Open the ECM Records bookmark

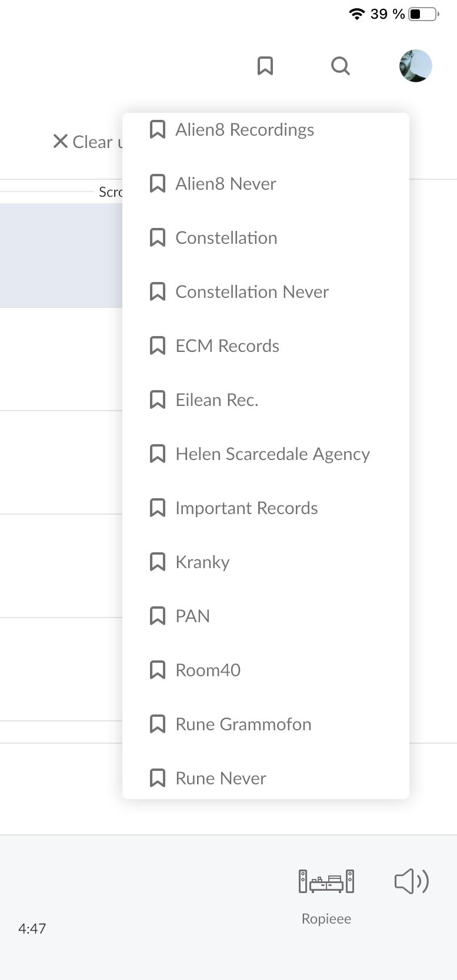[227, 346]
